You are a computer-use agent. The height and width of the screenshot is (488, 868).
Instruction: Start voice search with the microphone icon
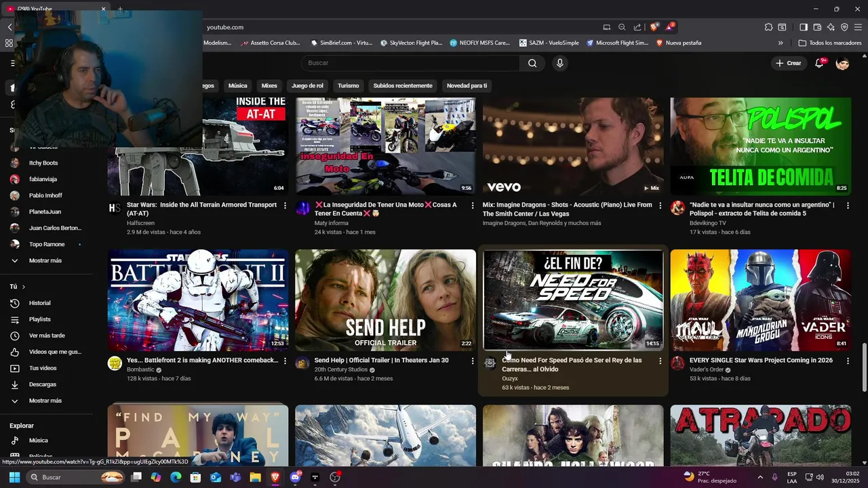pyautogui.click(x=559, y=63)
